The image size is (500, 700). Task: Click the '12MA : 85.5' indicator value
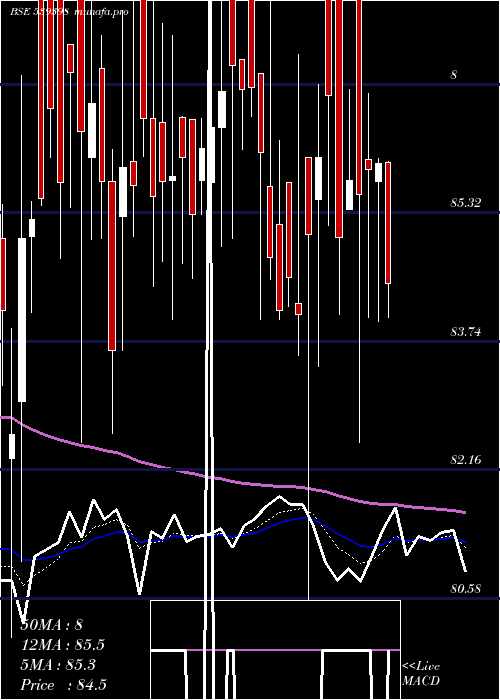tap(63, 645)
